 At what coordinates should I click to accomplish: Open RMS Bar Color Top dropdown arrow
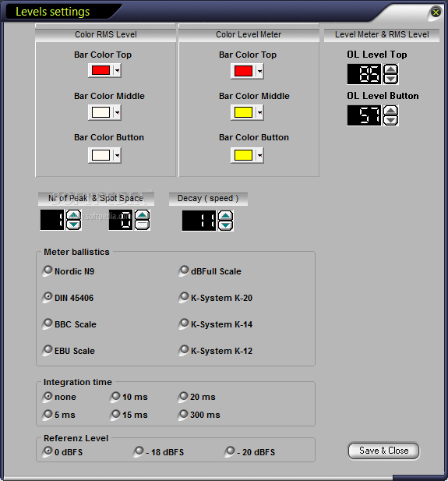117,71
